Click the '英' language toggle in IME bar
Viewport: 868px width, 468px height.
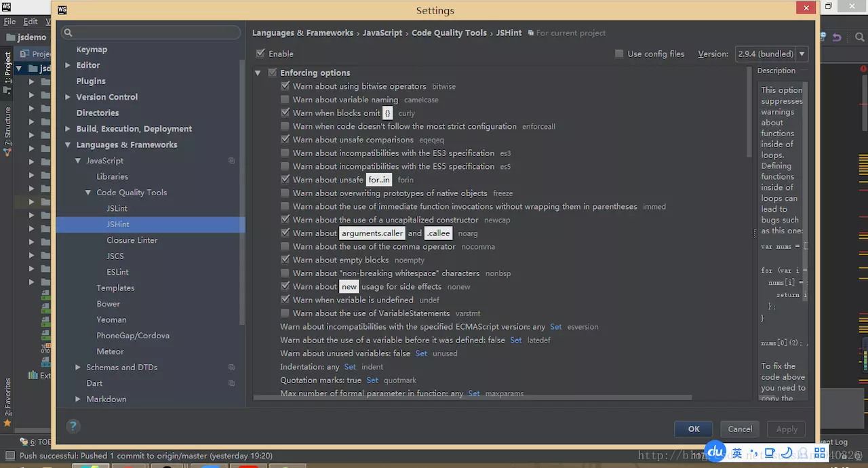point(737,453)
